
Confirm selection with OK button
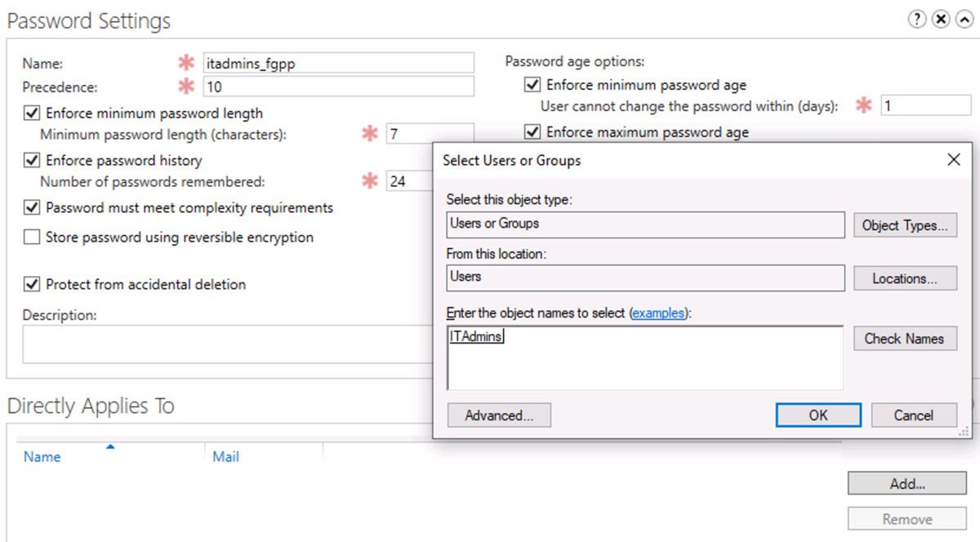click(817, 415)
